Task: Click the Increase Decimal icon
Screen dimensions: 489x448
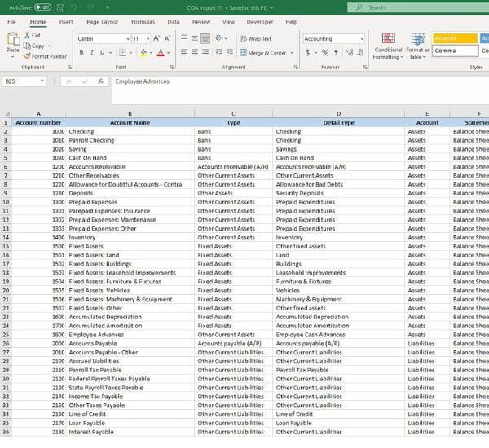Action: 350,53
